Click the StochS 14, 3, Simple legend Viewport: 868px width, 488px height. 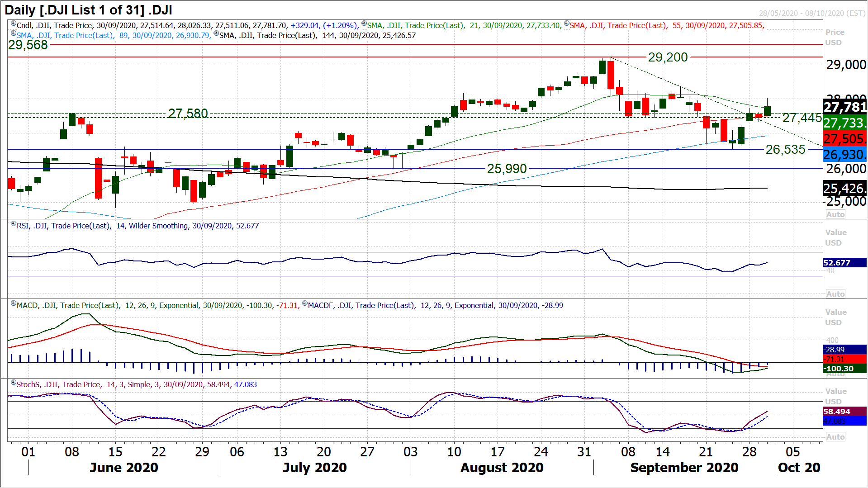click(x=137, y=384)
